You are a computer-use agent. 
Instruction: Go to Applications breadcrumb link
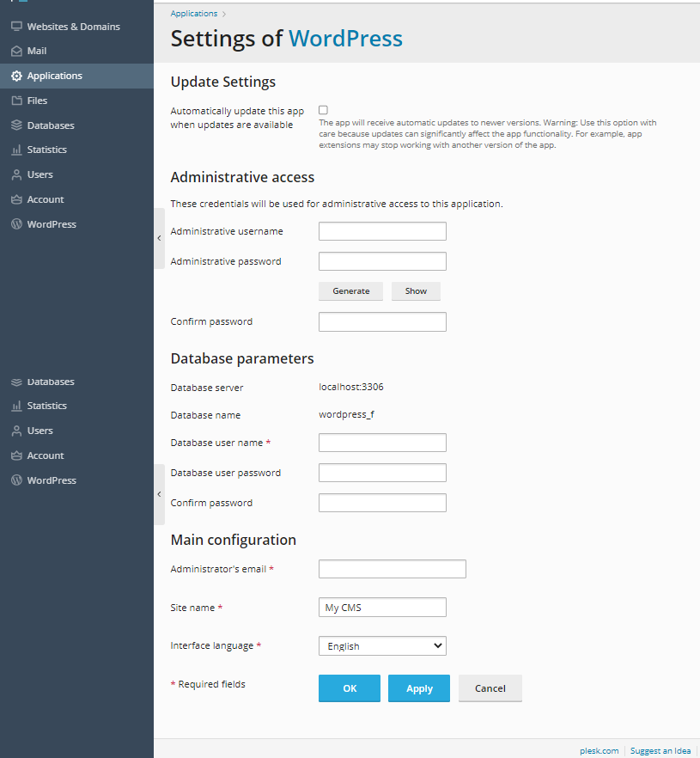pyautogui.click(x=193, y=14)
